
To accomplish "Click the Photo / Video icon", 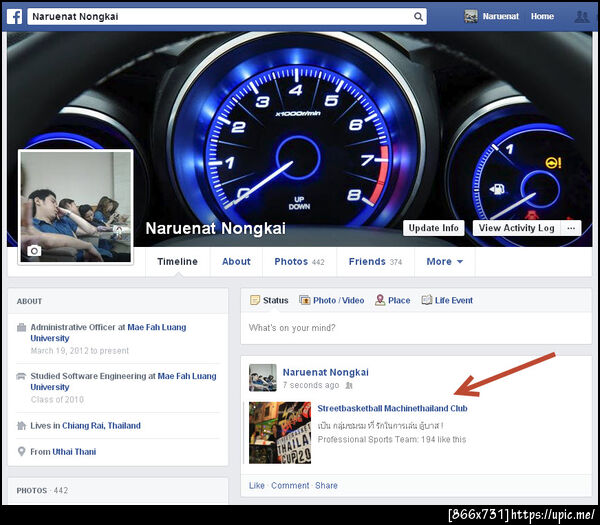I will pyautogui.click(x=305, y=300).
